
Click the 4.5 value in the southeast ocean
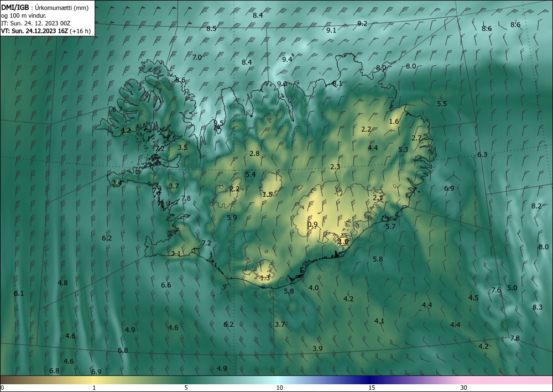coord(473,298)
